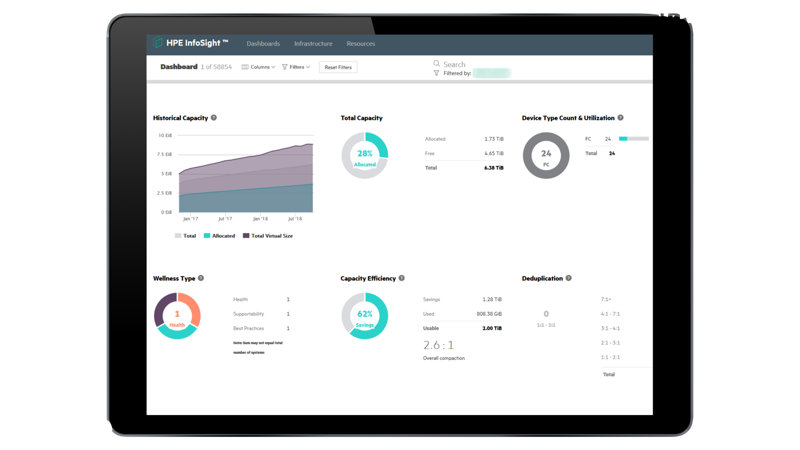
Task: Click the '1 of 58854' count
Action: click(216, 67)
